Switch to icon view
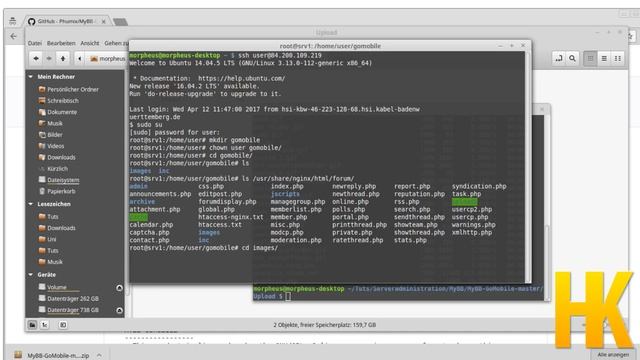 pyautogui.click(x=590, y=59)
